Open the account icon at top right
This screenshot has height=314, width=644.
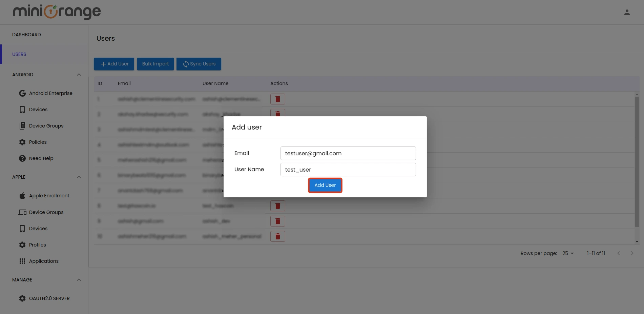[627, 12]
